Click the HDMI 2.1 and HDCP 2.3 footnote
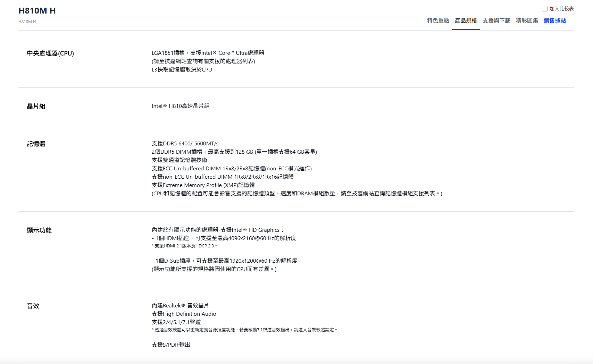The image size is (593, 364). pyautogui.click(x=184, y=246)
